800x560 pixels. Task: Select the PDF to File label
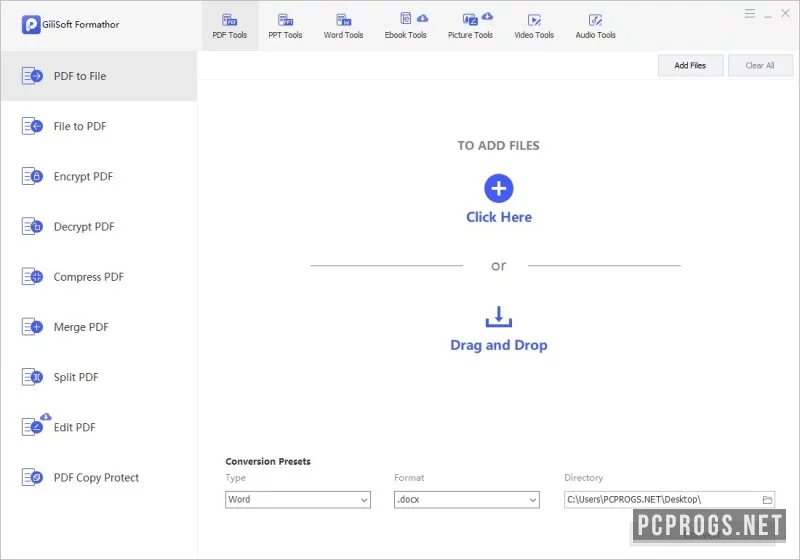[80, 76]
